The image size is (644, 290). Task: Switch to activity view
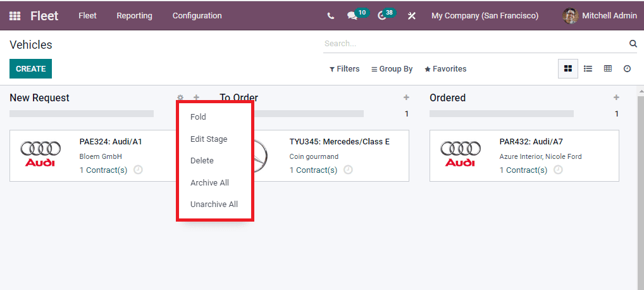(627, 68)
